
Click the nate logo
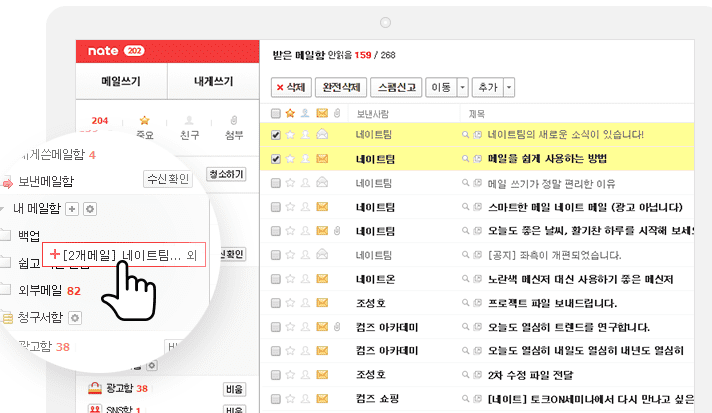tap(103, 51)
